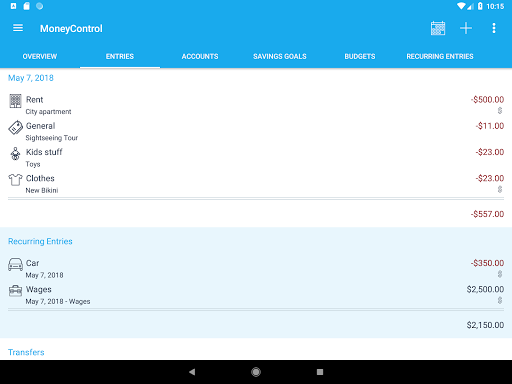Open the Wages recurring entry

click(x=256, y=295)
